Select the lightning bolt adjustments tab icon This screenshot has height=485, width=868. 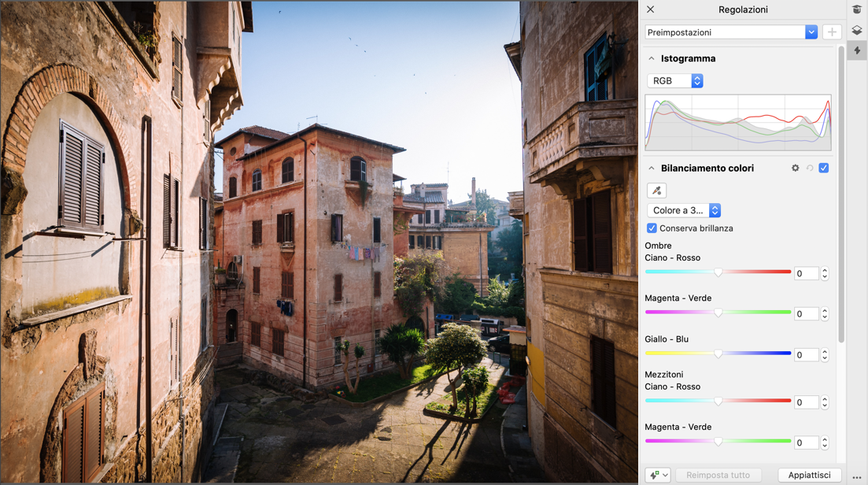pyautogui.click(x=857, y=50)
